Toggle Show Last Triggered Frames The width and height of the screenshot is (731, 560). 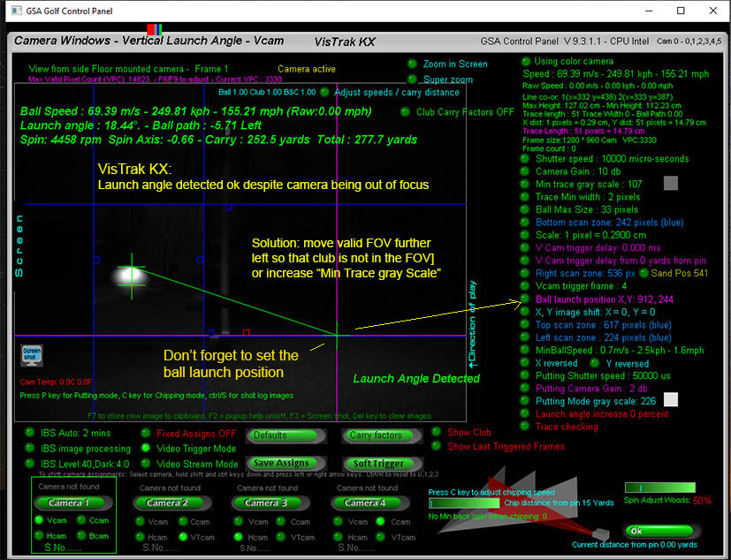[437, 446]
